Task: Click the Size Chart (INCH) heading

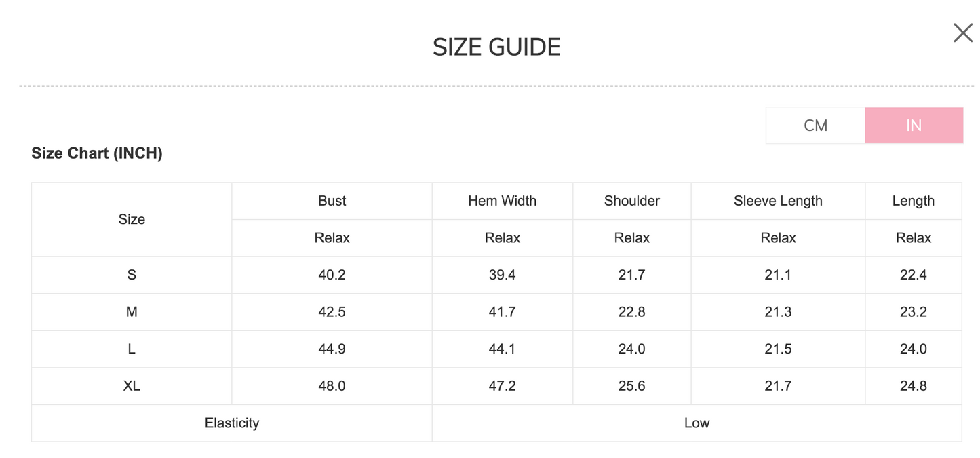Action: coord(97,153)
